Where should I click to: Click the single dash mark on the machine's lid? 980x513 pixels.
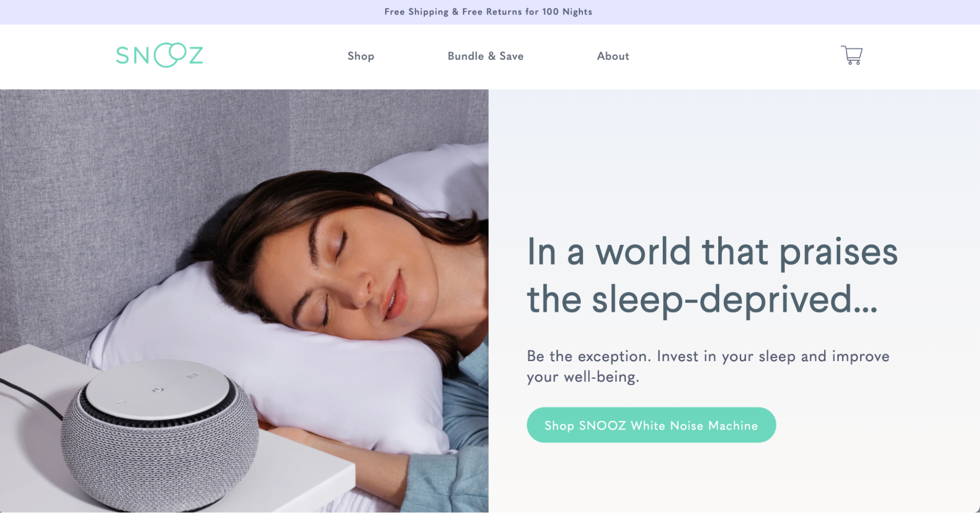121,402
